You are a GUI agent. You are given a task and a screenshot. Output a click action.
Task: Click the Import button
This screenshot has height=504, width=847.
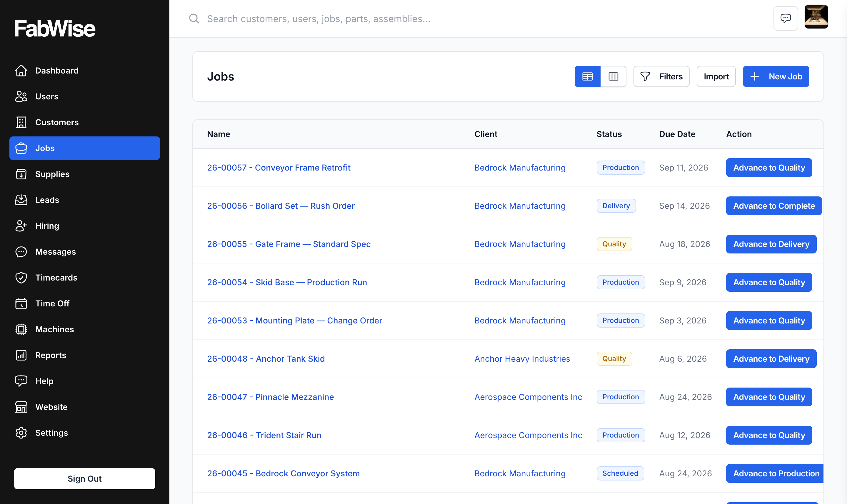(716, 76)
